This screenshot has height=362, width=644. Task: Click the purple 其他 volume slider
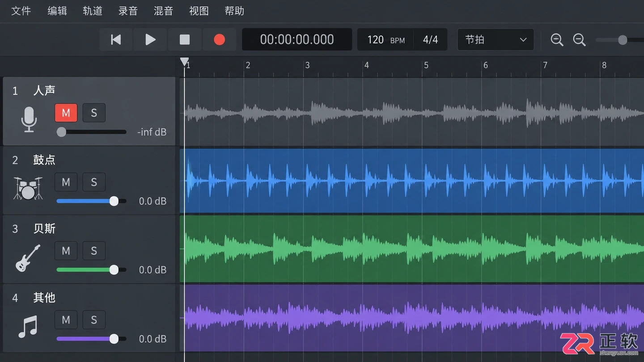pyautogui.click(x=91, y=339)
